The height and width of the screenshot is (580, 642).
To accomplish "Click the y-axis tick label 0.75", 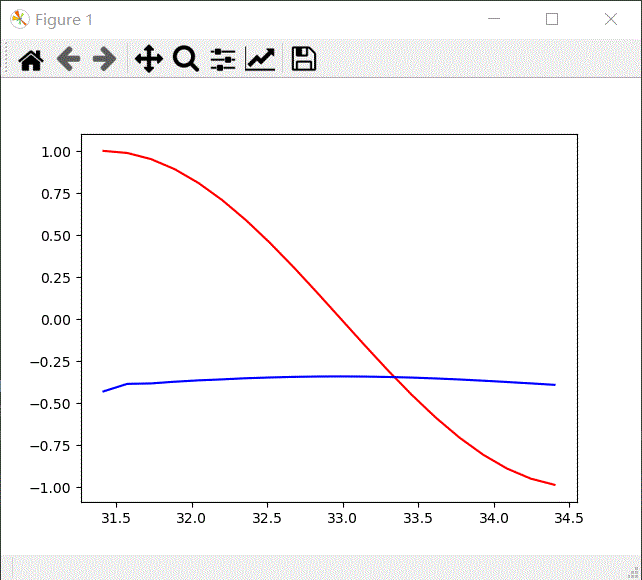I will (x=56, y=194).
